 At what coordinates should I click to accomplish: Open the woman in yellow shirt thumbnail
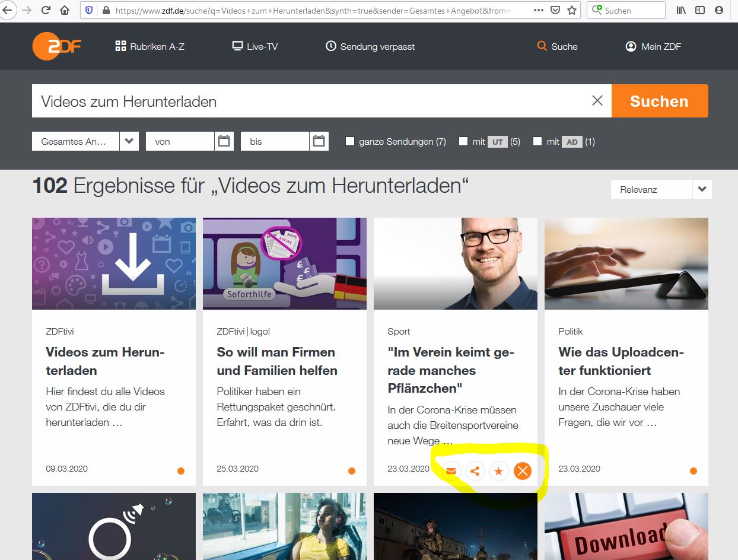point(285,527)
